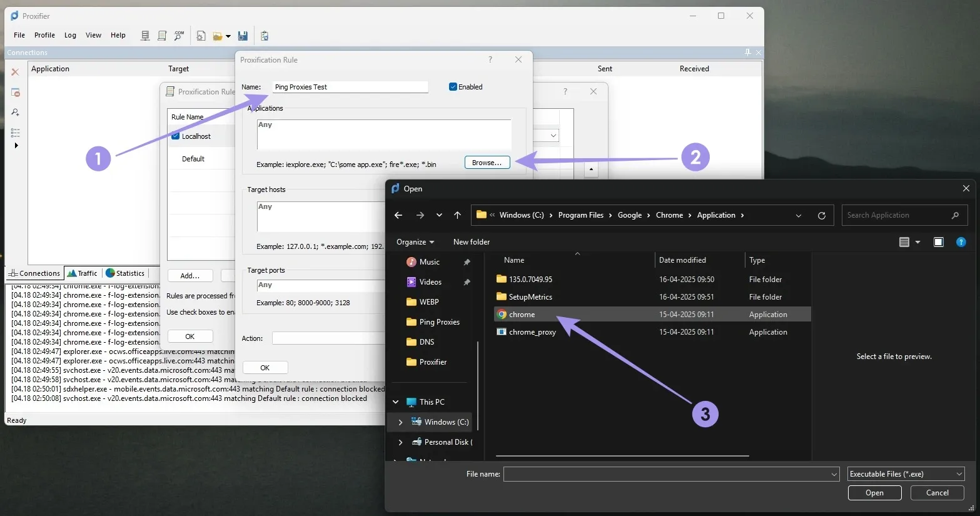Click the help question mark in Proxification Rule

pyautogui.click(x=490, y=59)
